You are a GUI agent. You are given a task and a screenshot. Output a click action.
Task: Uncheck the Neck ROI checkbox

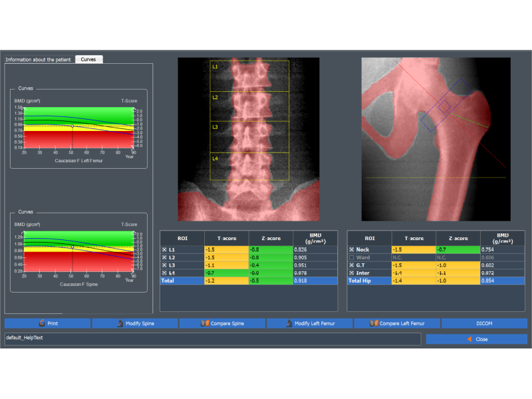coord(352,249)
